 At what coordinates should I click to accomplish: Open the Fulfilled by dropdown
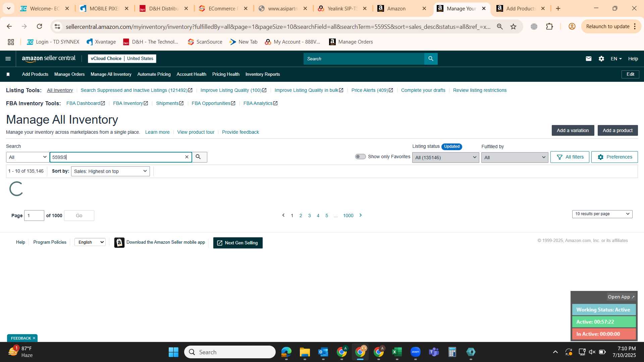515,158
